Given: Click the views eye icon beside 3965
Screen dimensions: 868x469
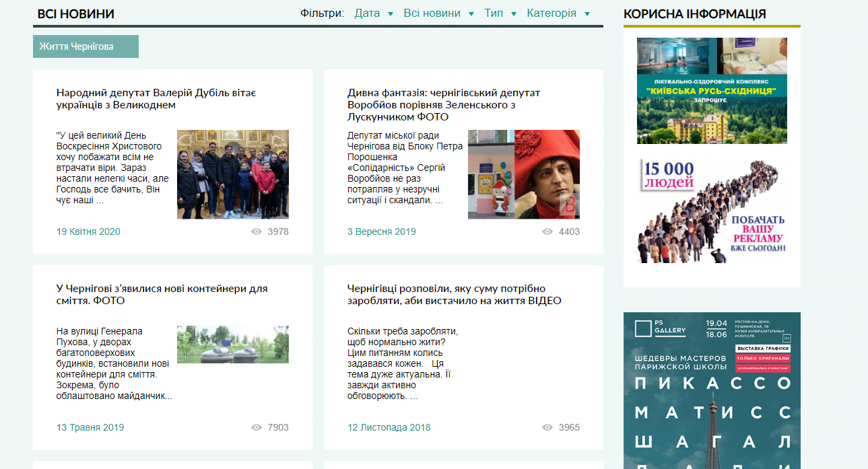Looking at the screenshot, I should pyautogui.click(x=547, y=427).
